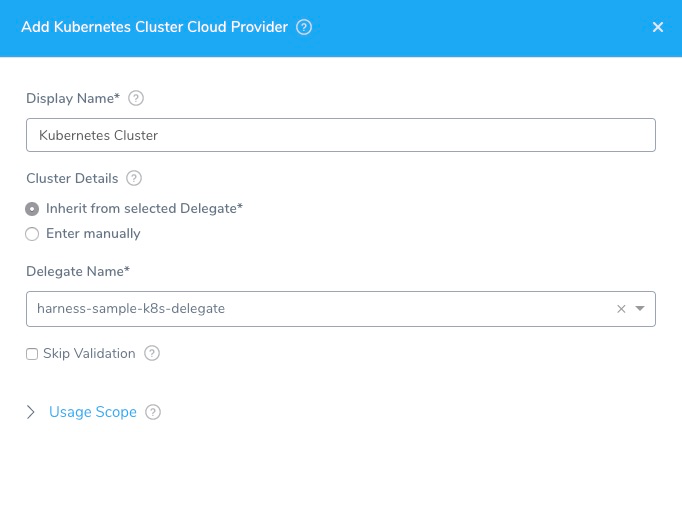Click the Display Name input field
682x529 pixels.
pyautogui.click(x=341, y=135)
